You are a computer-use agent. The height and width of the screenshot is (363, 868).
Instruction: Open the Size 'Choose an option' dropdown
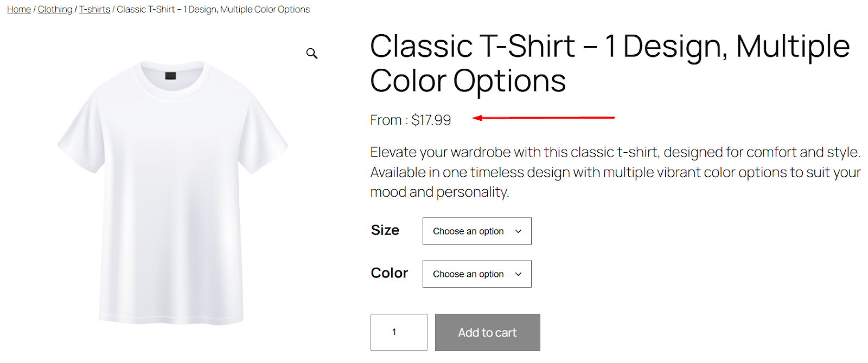477,231
